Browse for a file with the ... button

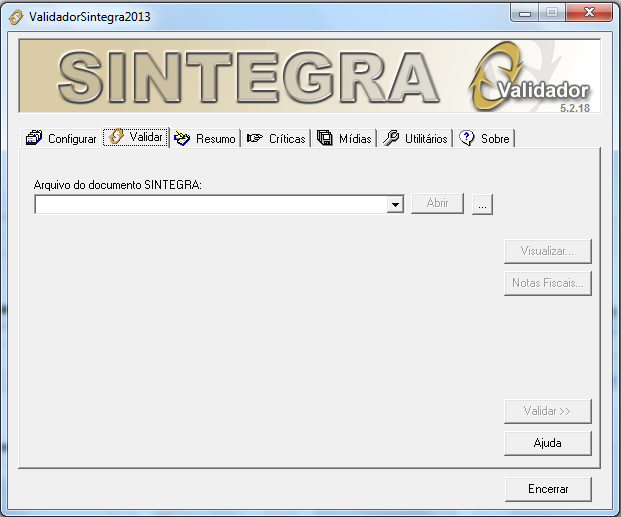click(482, 204)
